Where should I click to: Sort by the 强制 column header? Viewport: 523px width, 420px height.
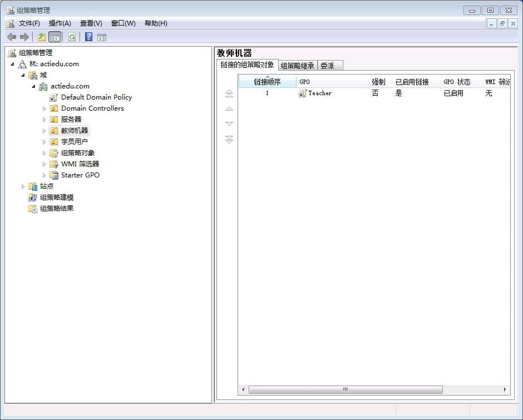(380, 82)
